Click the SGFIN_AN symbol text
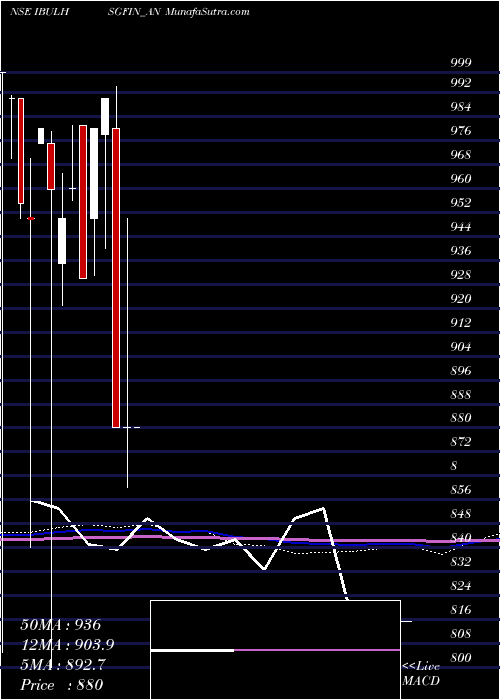 (134, 12)
